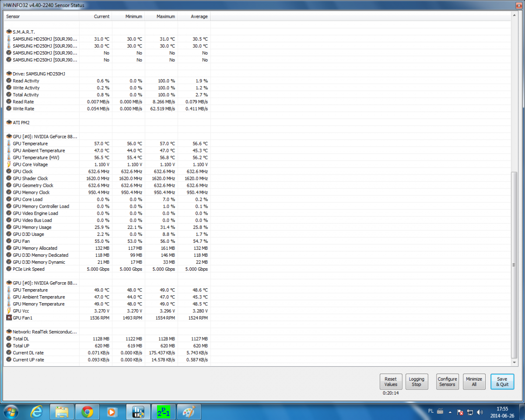Click the Maximum column header
Viewport: 525px width, 420px height.
coord(161,16)
